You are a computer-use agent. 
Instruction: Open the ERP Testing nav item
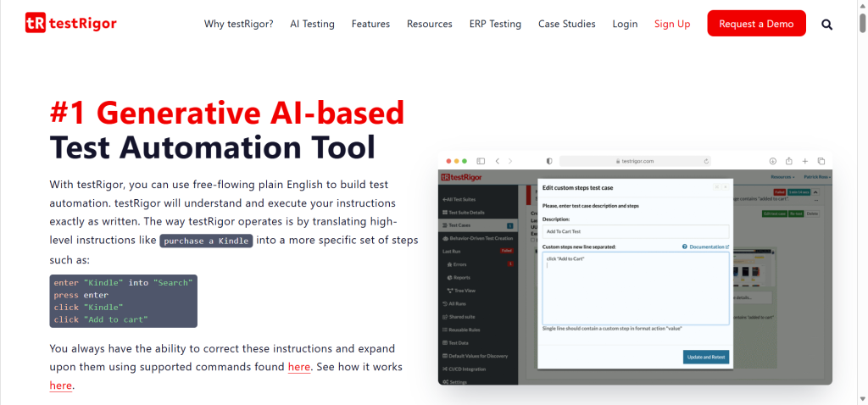495,24
